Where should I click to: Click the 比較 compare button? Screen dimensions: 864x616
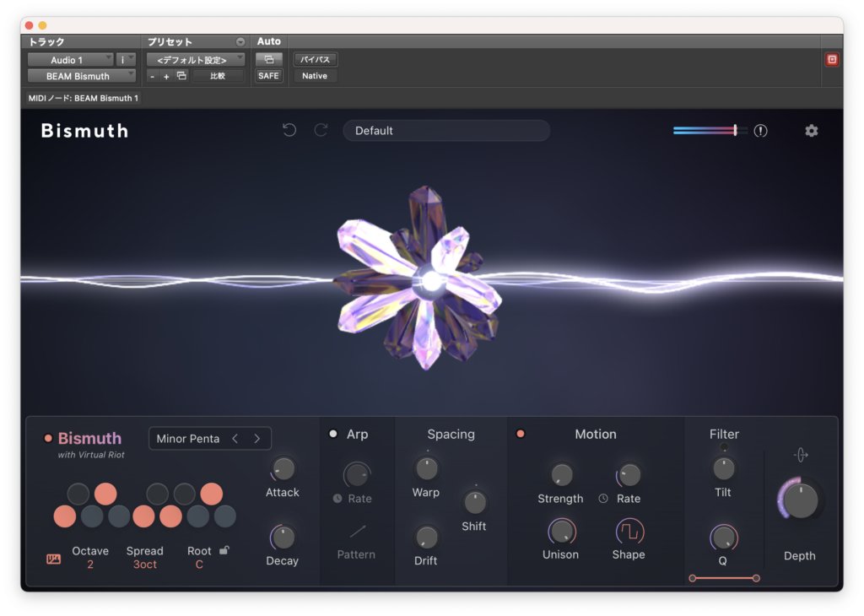(x=218, y=76)
